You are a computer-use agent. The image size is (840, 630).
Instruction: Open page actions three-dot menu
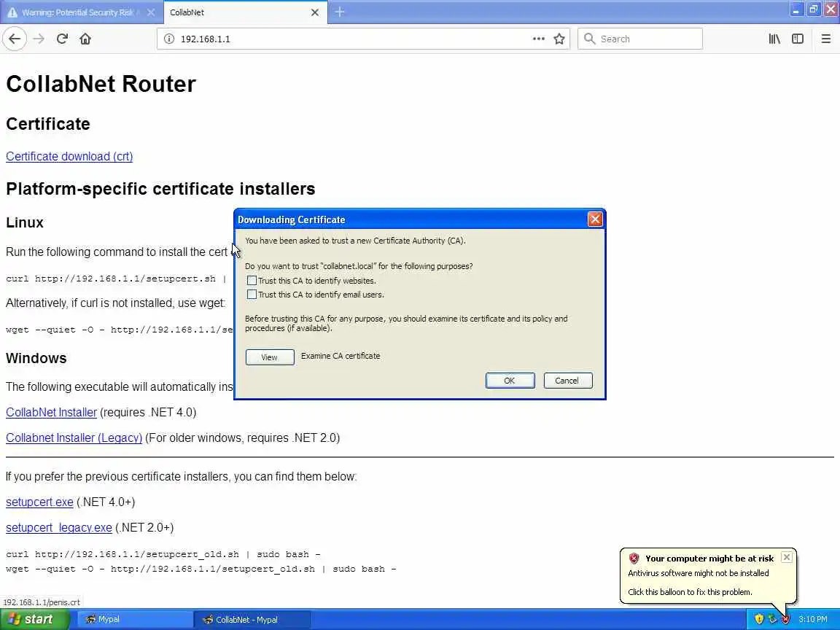[x=538, y=39]
